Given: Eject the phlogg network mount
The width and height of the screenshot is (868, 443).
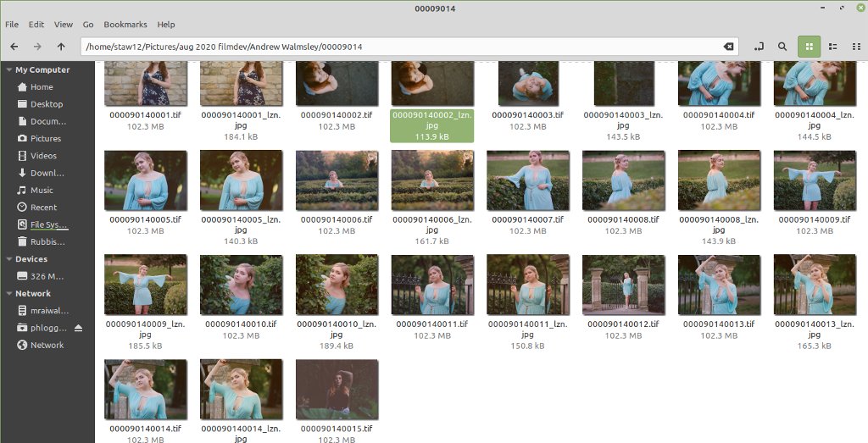Looking at the screenshot, I should click(x=79, y=328).
